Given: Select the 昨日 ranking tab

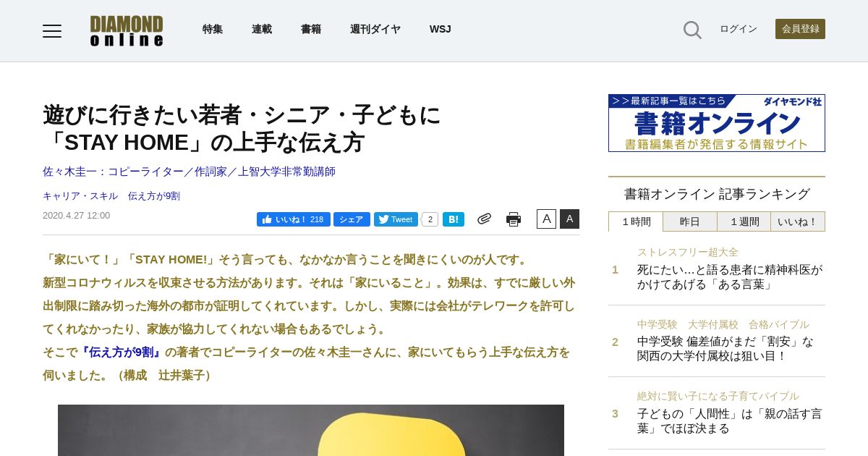Looking at the screenshot, I should pyautogui.click(x=690, y=221).
